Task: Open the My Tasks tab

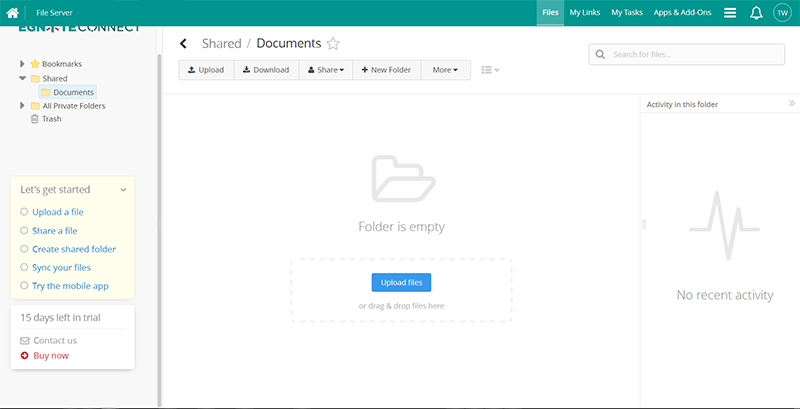Action: coord(627,13)
